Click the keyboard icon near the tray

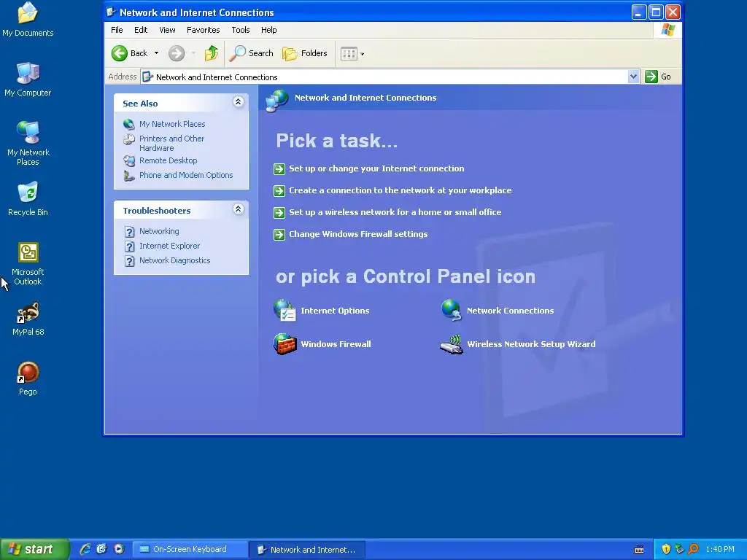click(x=639, y=550)
